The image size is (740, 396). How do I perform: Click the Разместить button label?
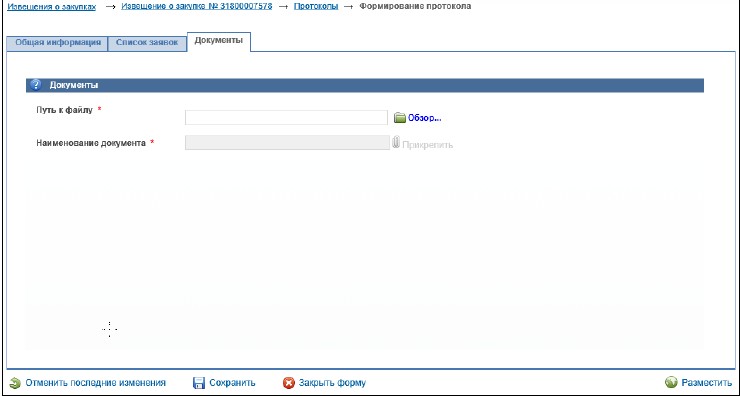706,382
